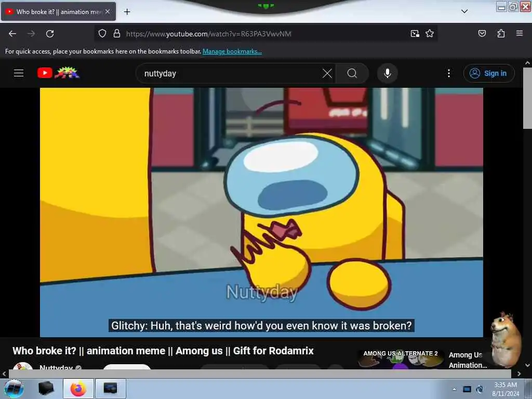Open the tray network icon
This screenshot has width=532, height=399.
(x=480, y=389)
